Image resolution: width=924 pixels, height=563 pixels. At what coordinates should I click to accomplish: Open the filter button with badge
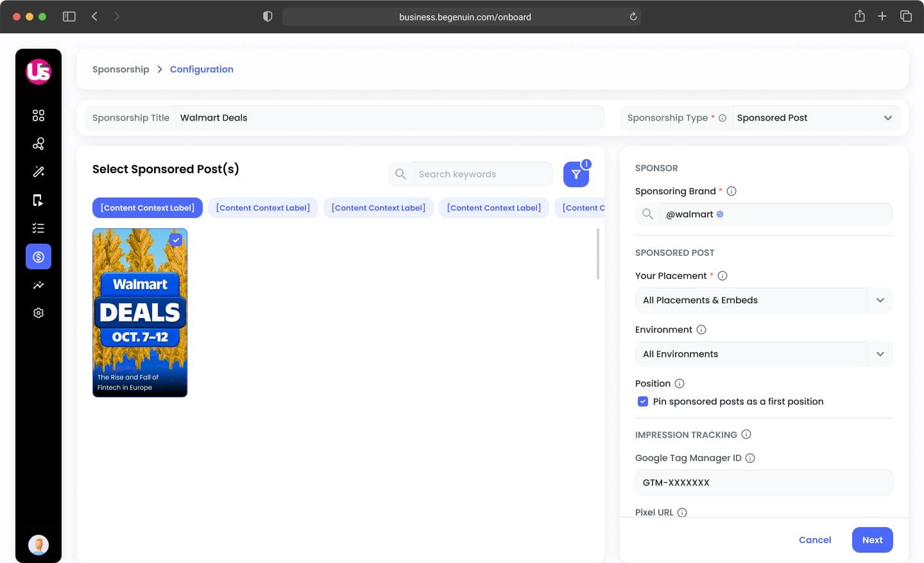(x=576, y=174)
